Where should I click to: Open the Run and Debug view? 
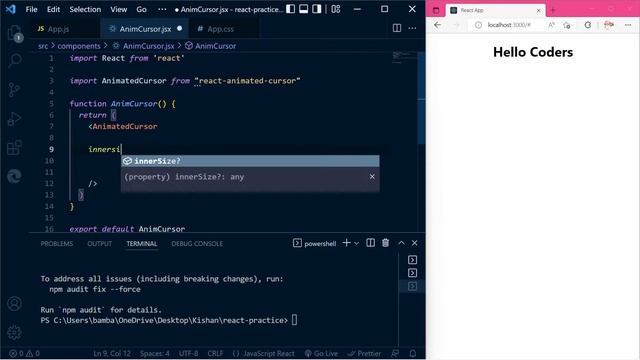tap(14, 119)
